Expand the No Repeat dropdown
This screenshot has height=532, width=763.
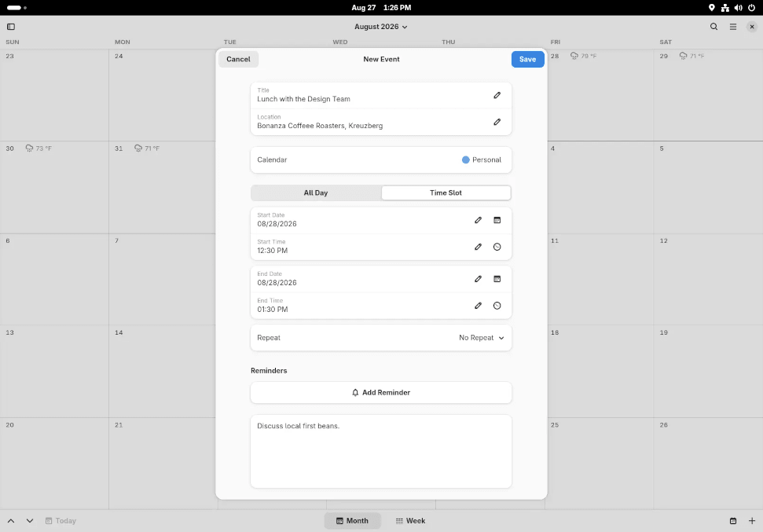click(x=481, y=338)
